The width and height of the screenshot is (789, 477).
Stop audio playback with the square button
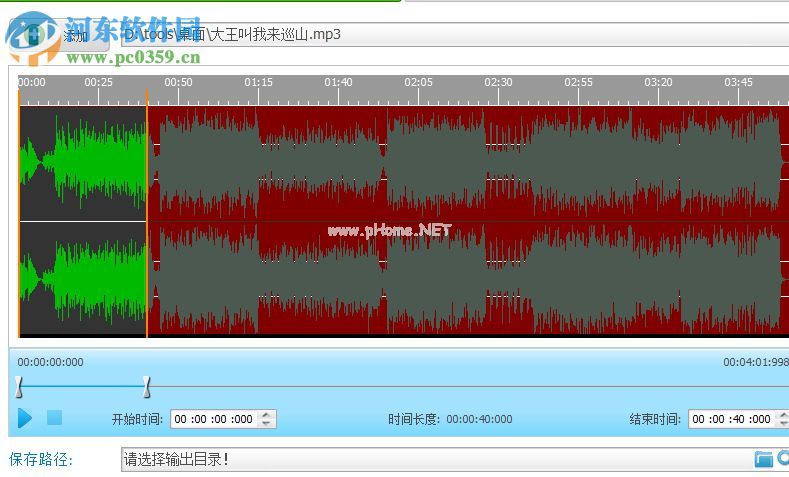coord(54,418)
